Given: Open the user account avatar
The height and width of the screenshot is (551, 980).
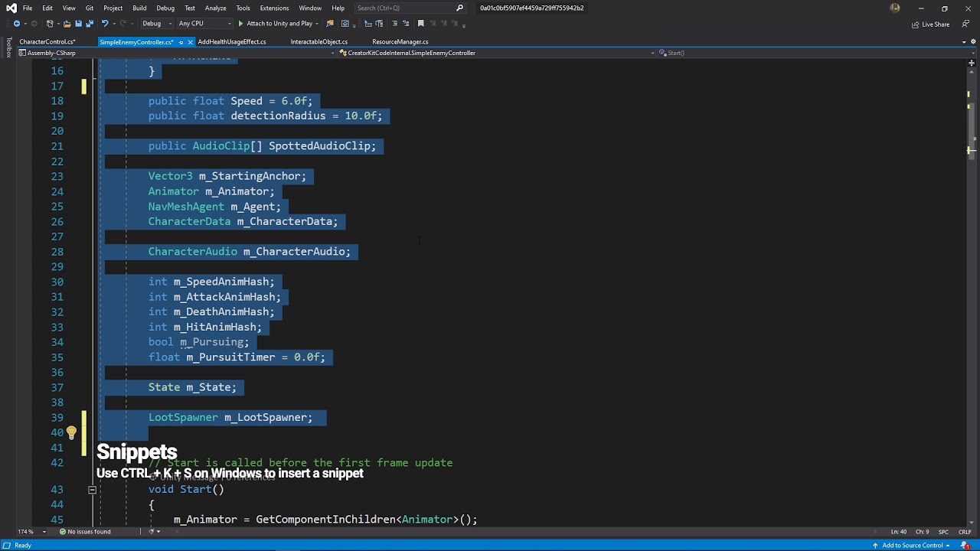Looking at the screenshot, I should pos(895,8).
